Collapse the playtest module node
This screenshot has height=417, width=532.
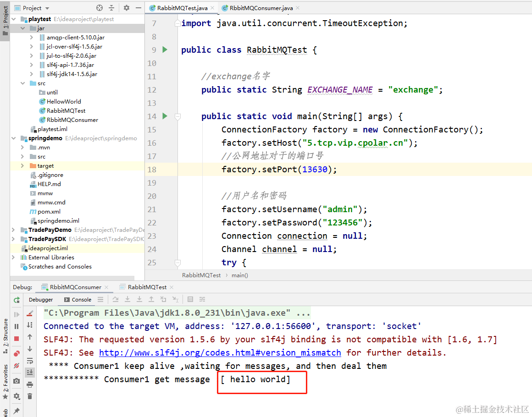pyautogui.click(x=14, y=19)
